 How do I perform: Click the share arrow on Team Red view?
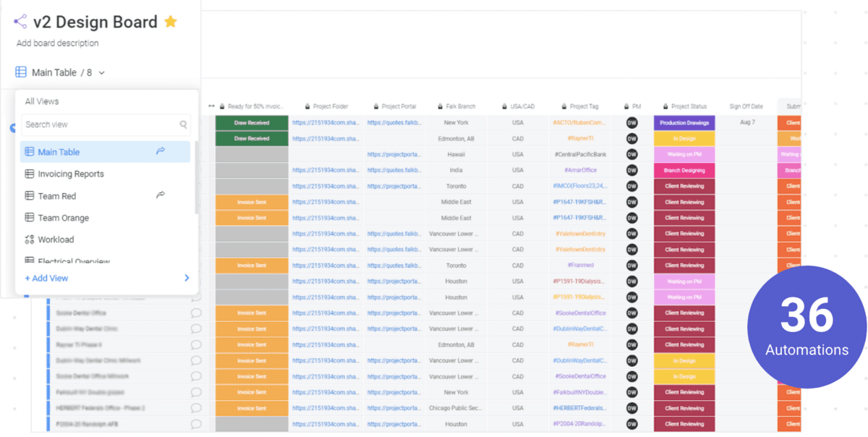[161, 195]
